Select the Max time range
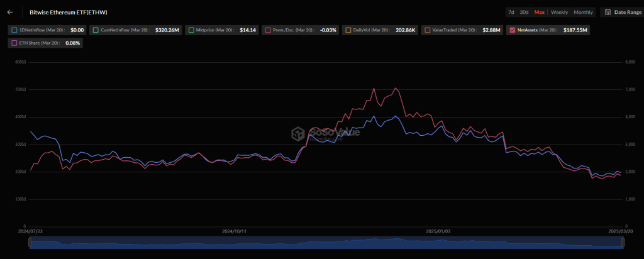The image size is (644, 259). [x=539, y=13]
